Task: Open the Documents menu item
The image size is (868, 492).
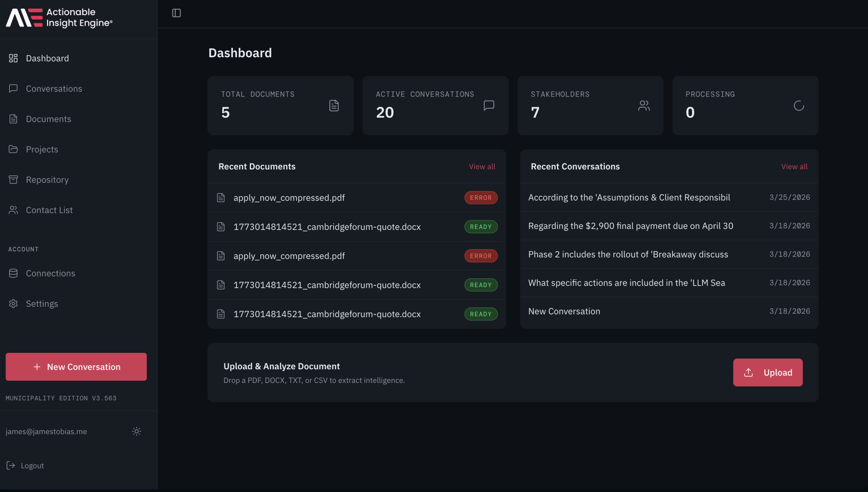Action: click(x=48, y=119)
